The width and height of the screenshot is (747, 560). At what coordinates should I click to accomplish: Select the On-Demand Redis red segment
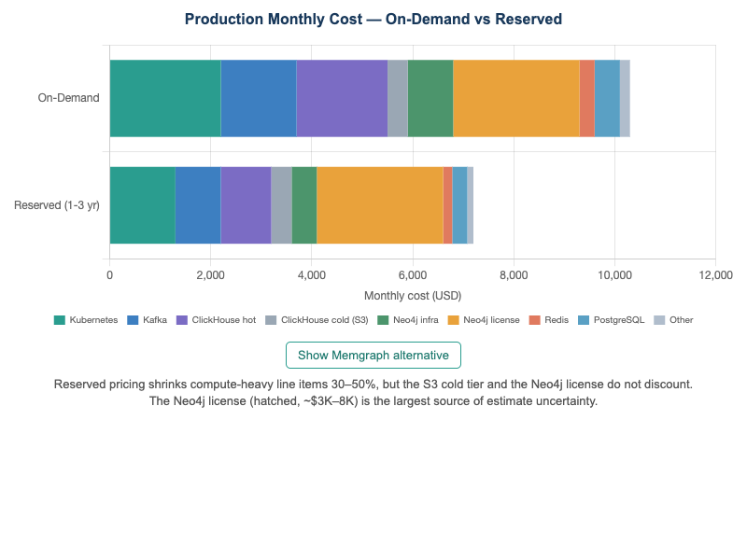(587, 99)
